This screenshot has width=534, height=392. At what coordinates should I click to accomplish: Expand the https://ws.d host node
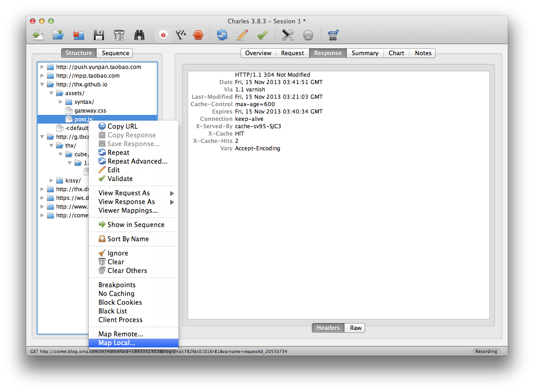click(42, 198)
